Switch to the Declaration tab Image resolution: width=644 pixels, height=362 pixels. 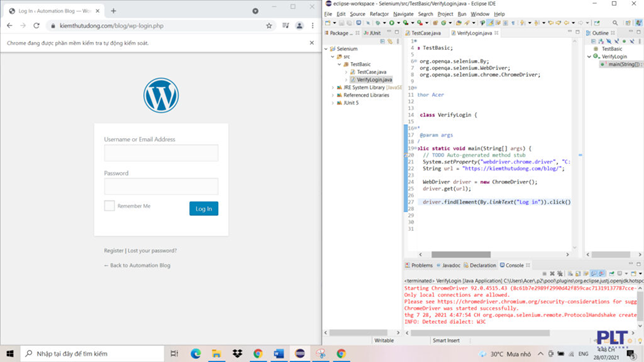pos(480,265)
